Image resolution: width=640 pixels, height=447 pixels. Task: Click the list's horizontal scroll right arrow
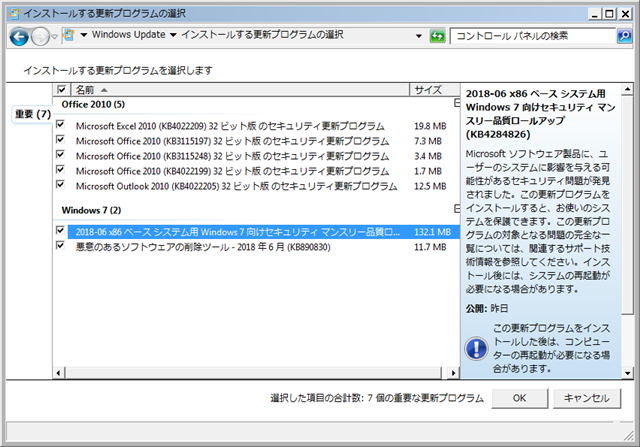tap(453, 373)
